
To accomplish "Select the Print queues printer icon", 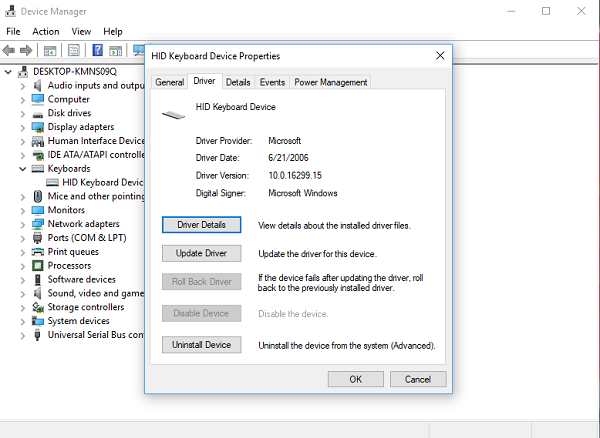I will click(x=38, y=252).
